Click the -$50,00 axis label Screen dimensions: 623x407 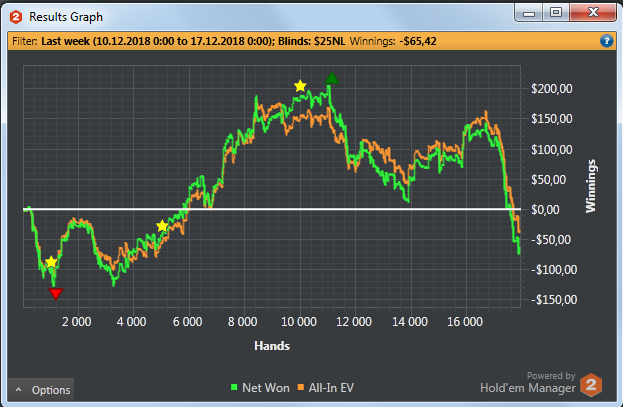[551, 240]
